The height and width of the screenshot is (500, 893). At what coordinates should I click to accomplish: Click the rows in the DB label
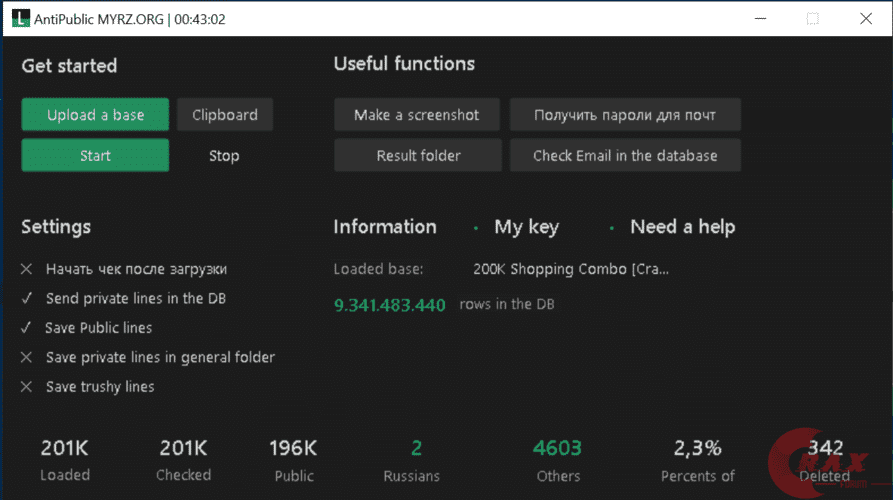click(x=507, y=304)
